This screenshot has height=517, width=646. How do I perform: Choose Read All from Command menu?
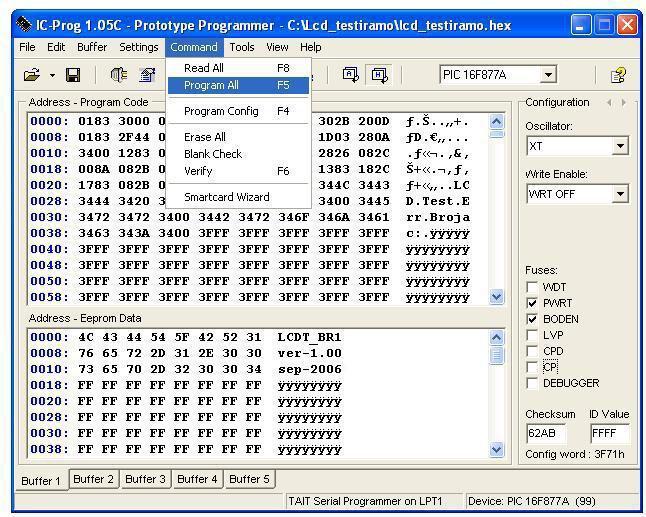[x=238, y=68]
